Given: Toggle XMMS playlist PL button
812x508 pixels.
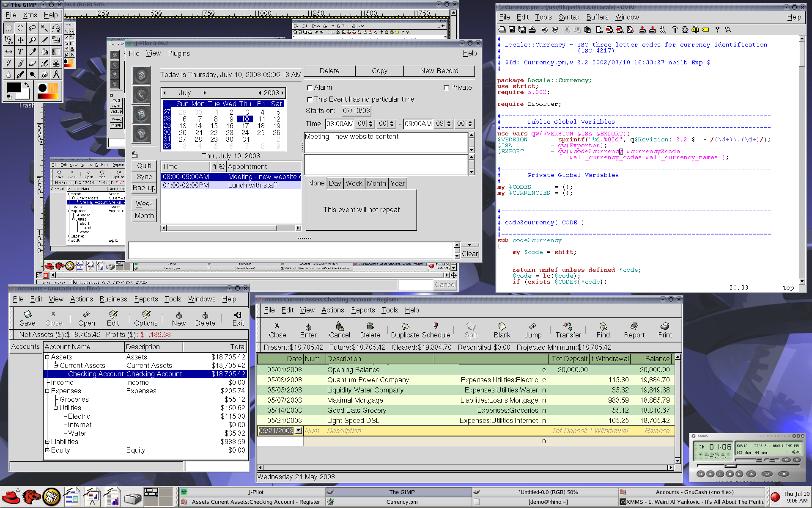Looking at the screenshot, I should (x=797, y=460).
